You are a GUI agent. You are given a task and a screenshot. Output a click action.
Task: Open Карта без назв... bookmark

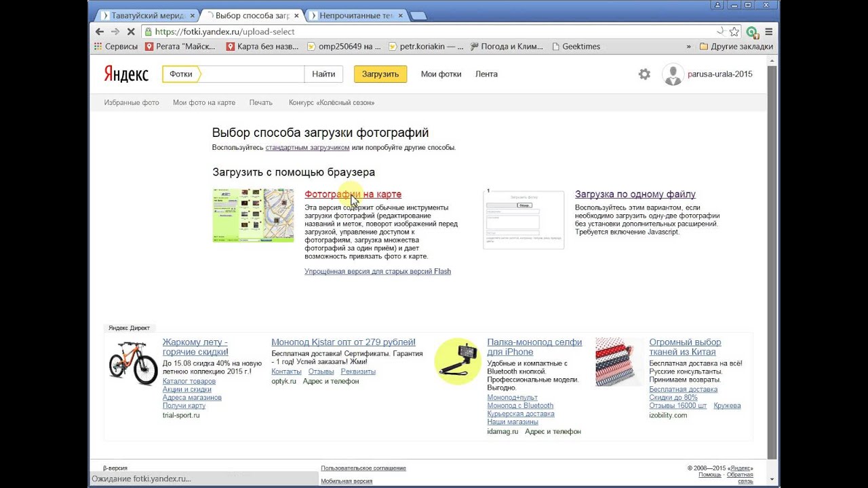pos(262,47)
